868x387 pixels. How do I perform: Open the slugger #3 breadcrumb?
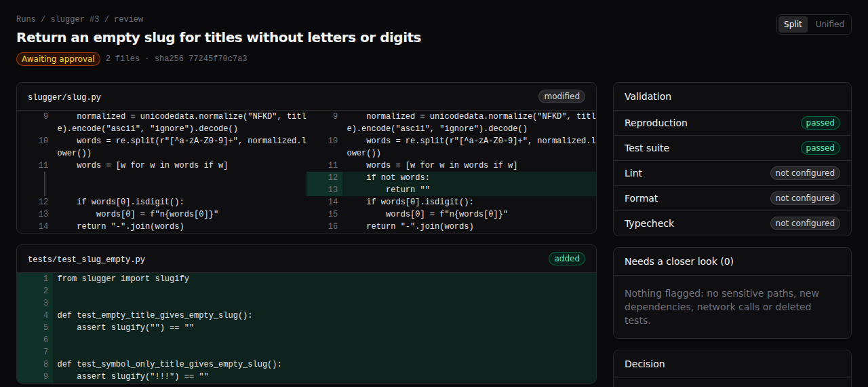coord(75,19)
